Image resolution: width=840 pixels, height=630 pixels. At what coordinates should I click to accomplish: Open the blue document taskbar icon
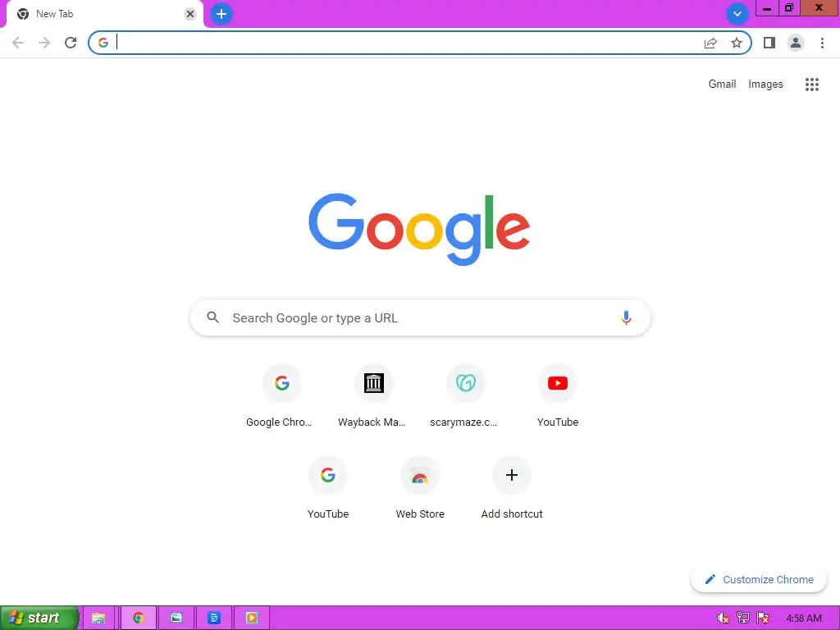click(x=214, y=619)
